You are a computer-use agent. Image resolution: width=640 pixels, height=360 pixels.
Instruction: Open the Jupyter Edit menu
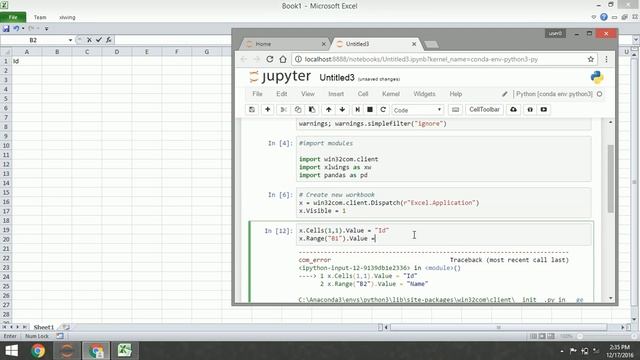tap(282, 94)
